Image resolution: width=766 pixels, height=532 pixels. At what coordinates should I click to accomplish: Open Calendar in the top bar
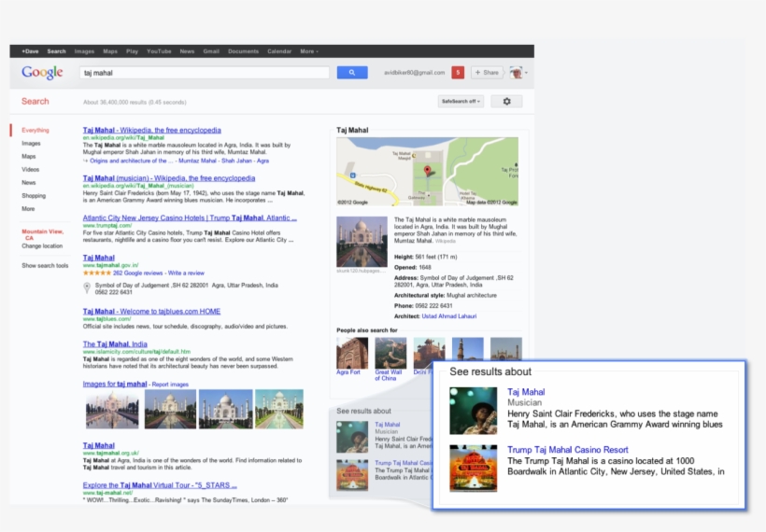(x=279, y=51)
